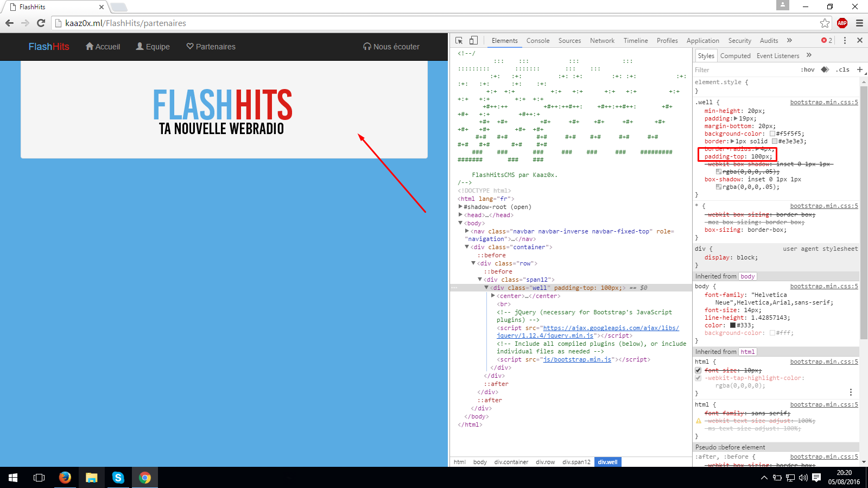Toggle the .cls class editor

pos(842,69)
